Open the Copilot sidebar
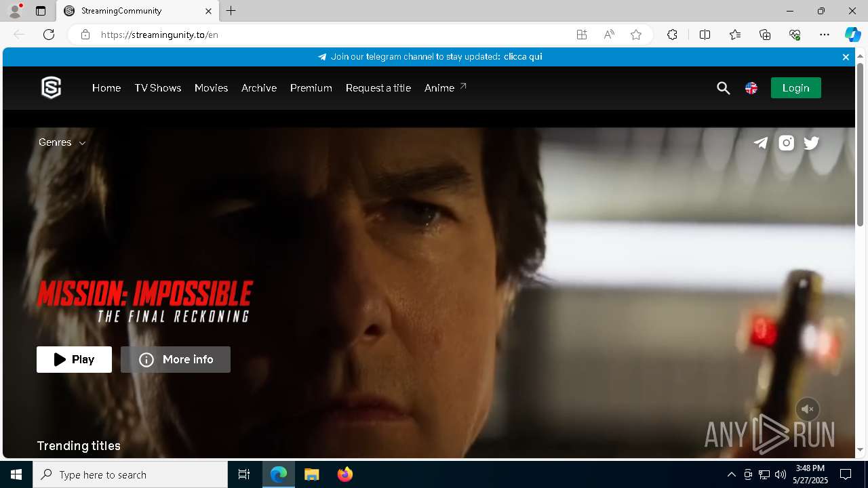 point(852,35)
